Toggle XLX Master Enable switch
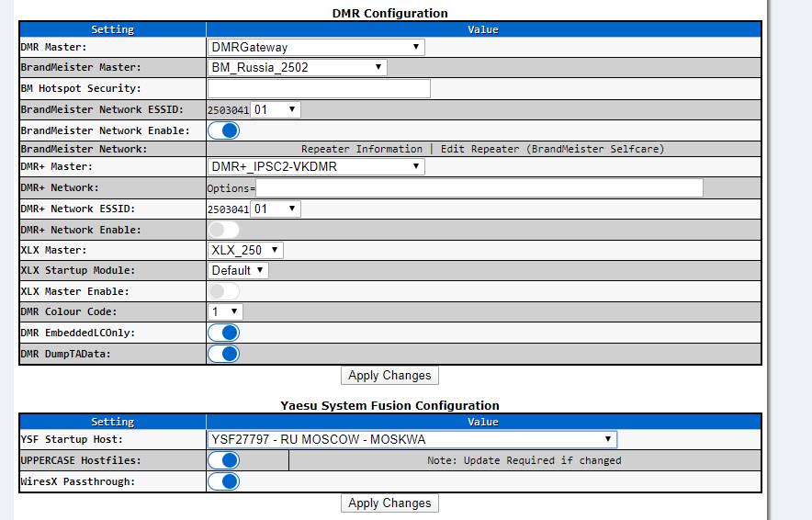Viewport: 812px width, 520px height. pyautogui.click(x=224, y=291)
